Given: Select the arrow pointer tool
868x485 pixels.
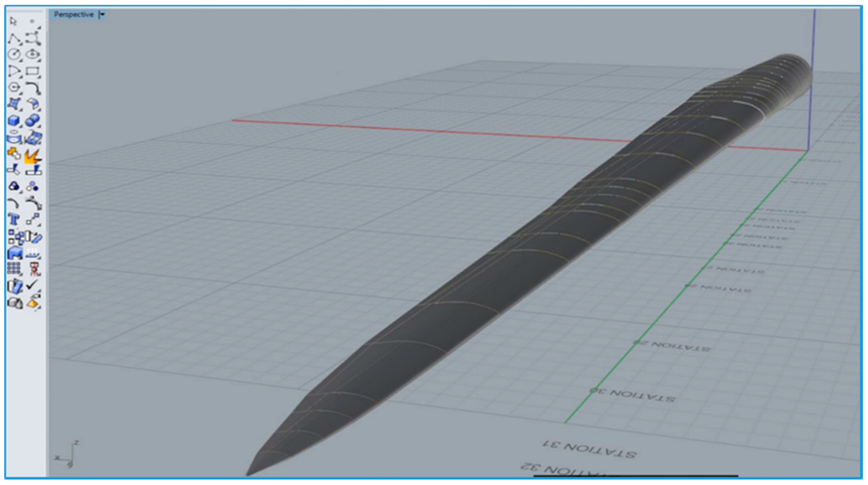Looking at the screenshot, I should pos(13,21).
